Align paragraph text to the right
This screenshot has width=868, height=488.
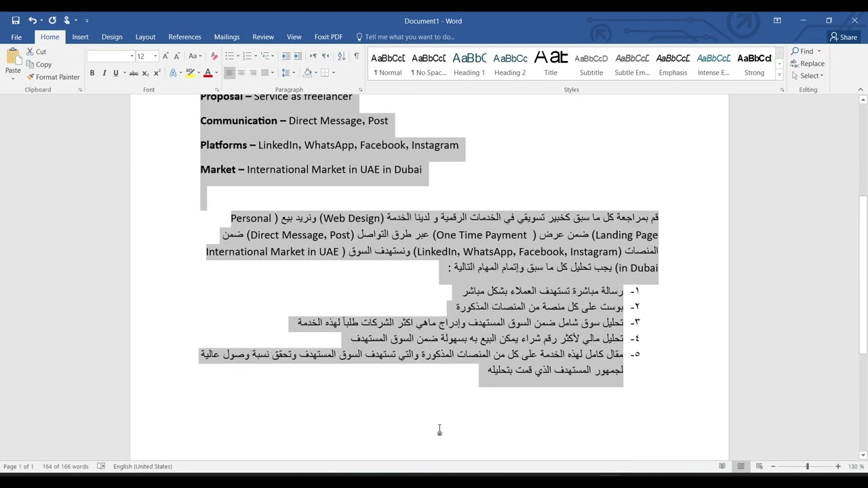coord(253,73)
